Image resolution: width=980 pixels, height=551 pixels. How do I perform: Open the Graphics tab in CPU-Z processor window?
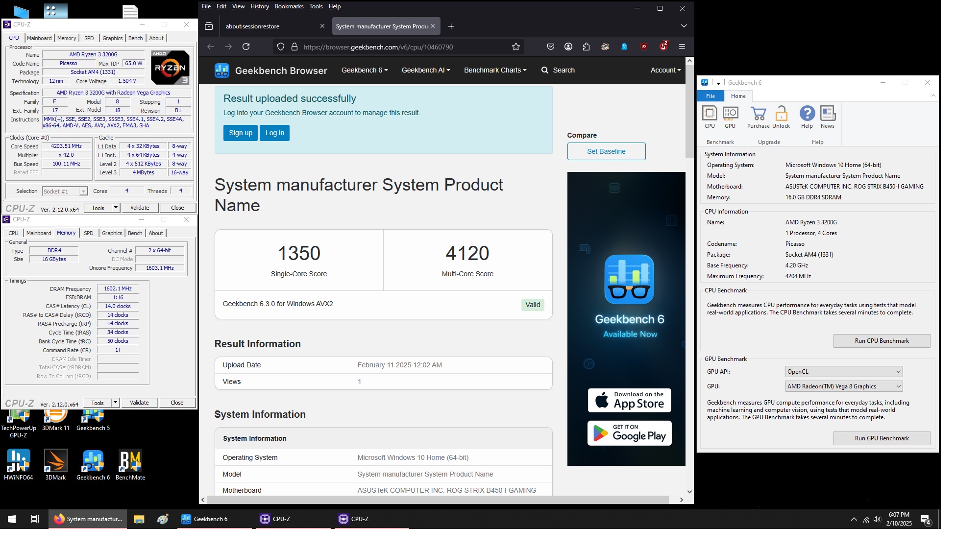pyautogui.click(x=113, y=38)
